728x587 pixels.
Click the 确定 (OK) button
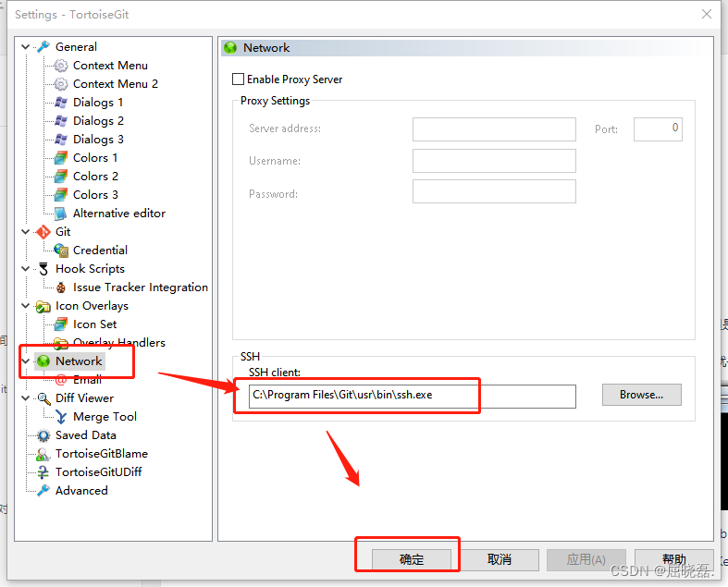tap(412, 559)
